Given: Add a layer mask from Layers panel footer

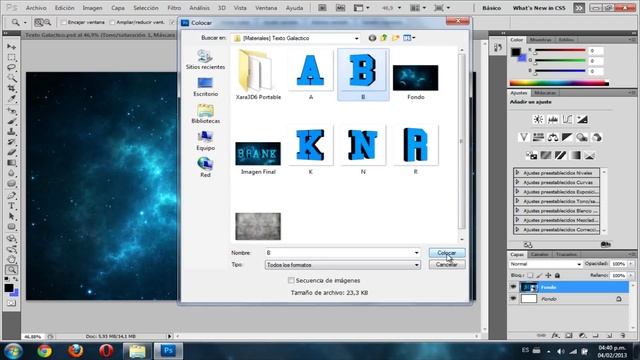Looking at the screenshot, I should click(569, 336).
